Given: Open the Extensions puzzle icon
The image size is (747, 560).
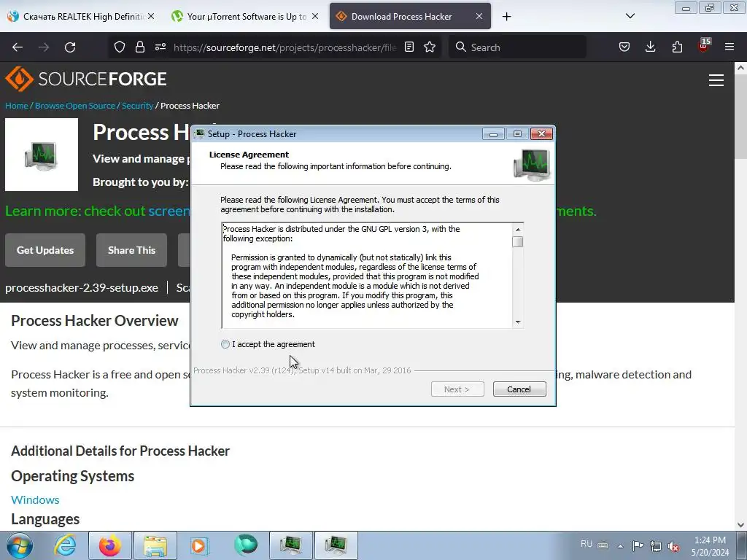Looking at the screenshot, I should [x=677, y=47].
